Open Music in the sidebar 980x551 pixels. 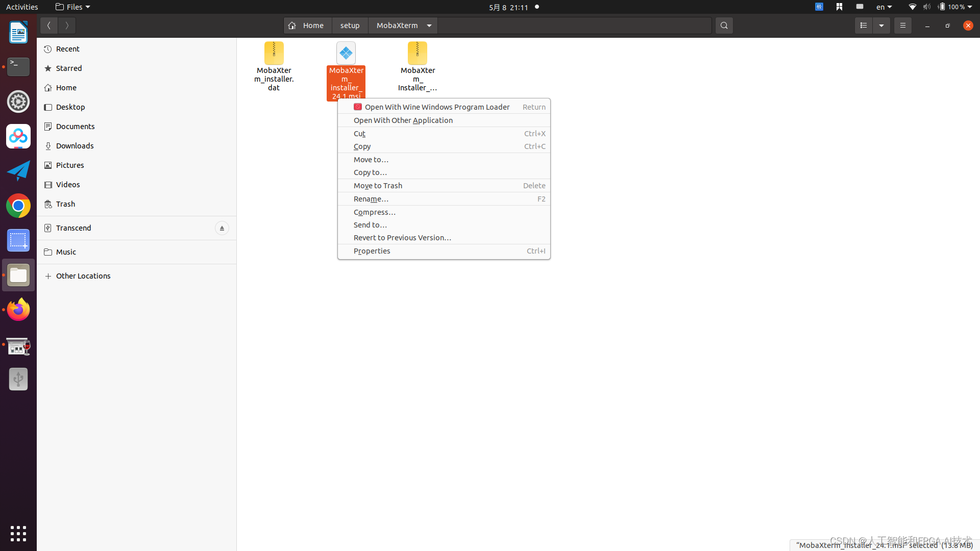(x=137, y=252)
